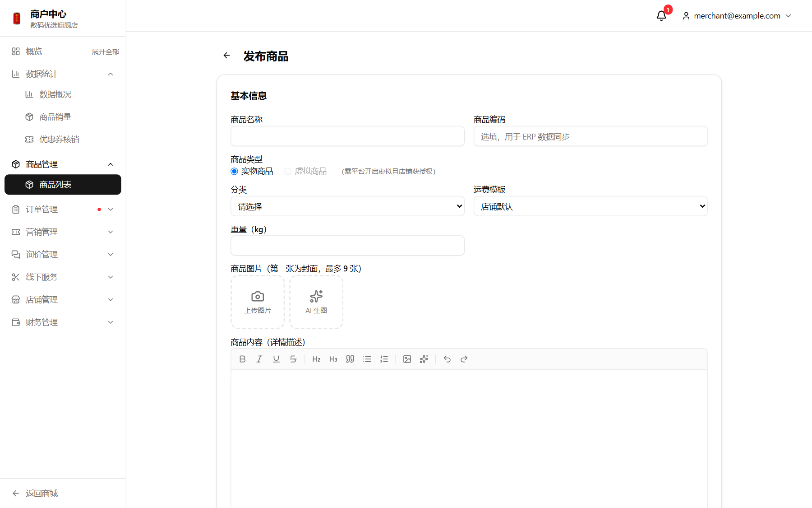Viewport: 812px width, 508px height.
Task: Collapse the 商品管理 sidebar section
Action: pyautogui.click(x=63, y=164)
